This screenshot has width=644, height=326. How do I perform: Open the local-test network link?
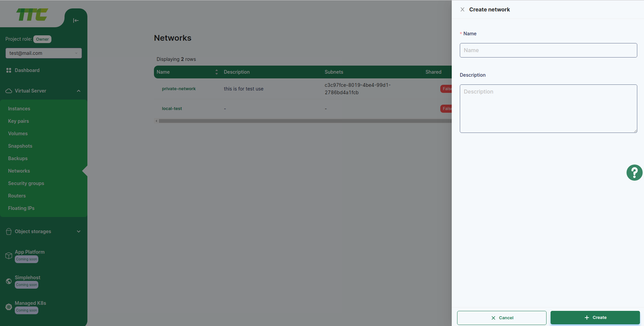(172, 109)
